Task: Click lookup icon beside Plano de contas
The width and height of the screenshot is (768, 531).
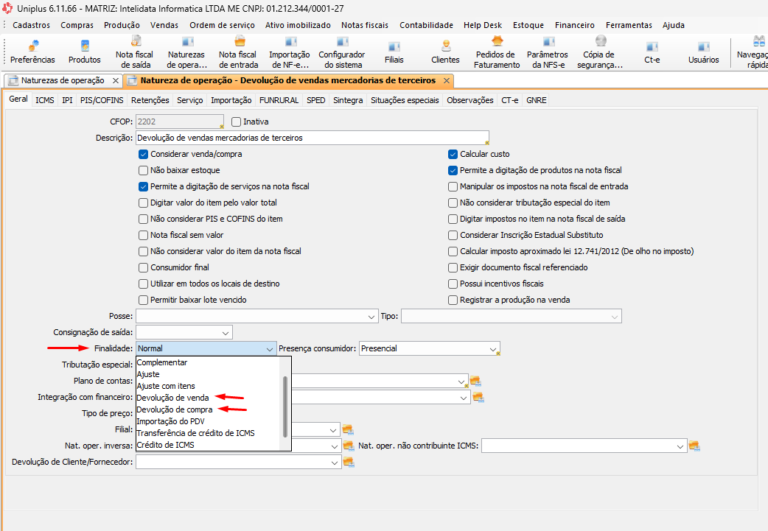Action: click(x=475, y=381)
